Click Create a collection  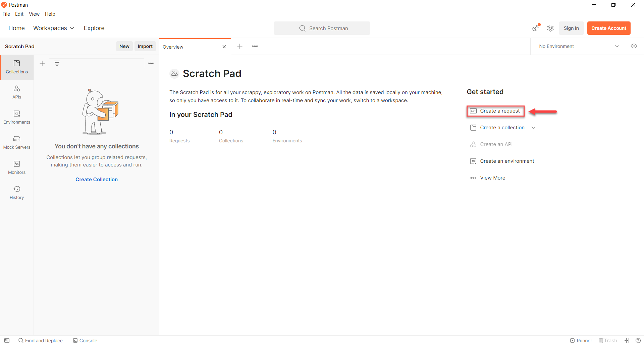click(497, 128)
